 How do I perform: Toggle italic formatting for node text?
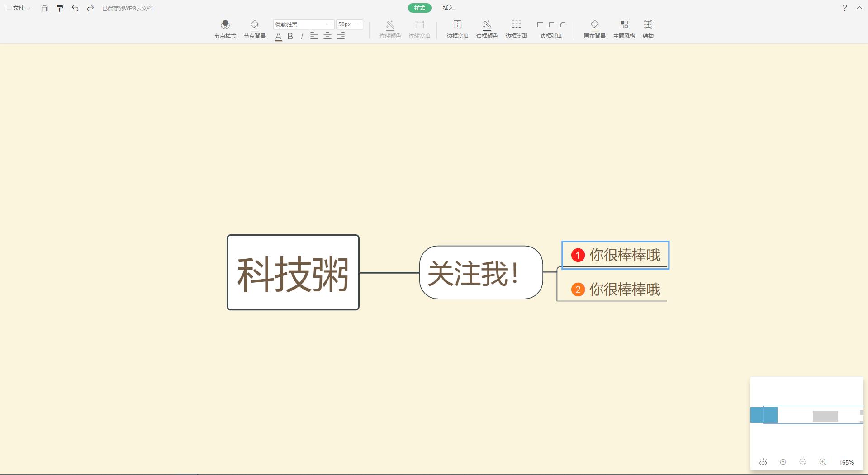[x=302, y=37]
